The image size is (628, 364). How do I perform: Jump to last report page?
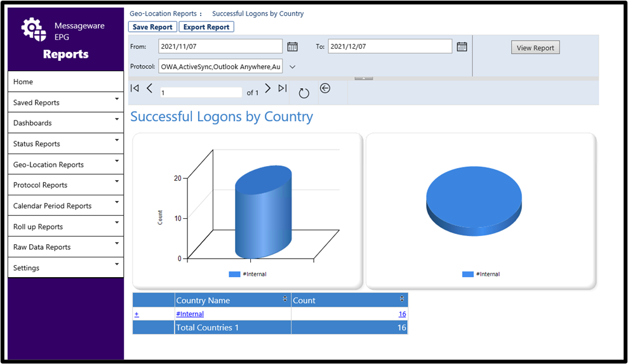[283, 88]
